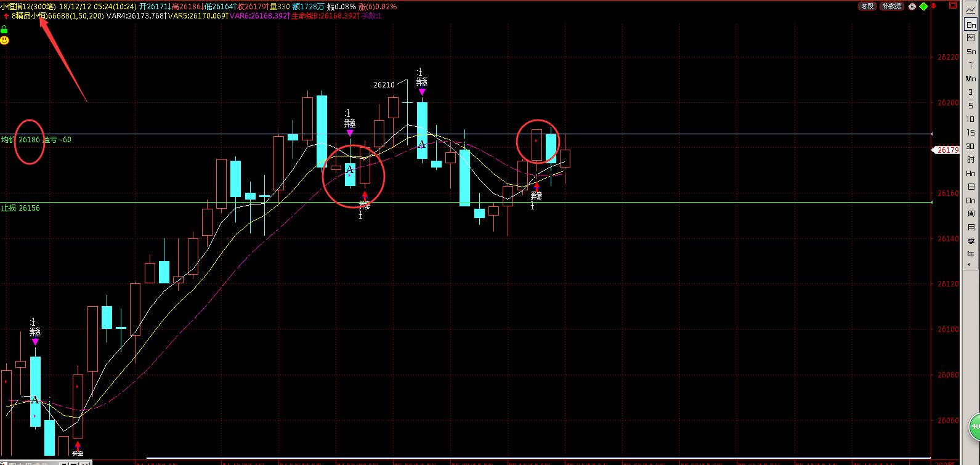Click the 止损 26156 stop-loss line label
This screenshot has height=465, width=980.
20,208
